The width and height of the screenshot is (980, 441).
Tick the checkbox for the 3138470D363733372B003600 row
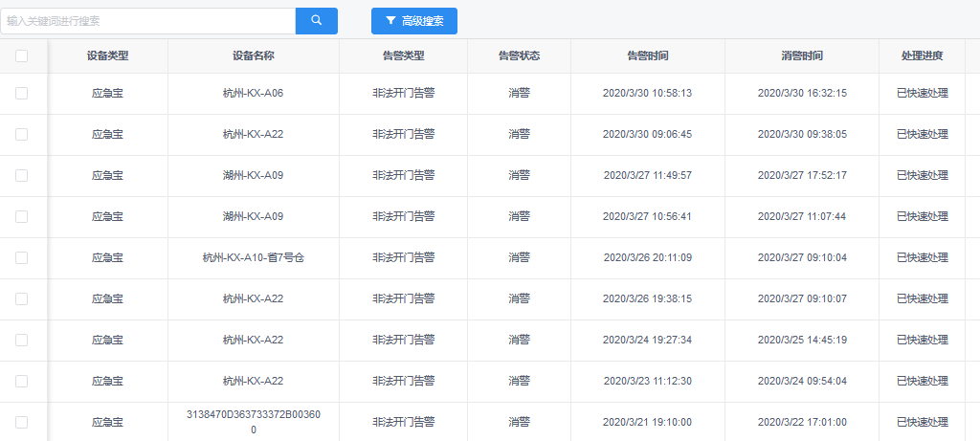point(22,422)
